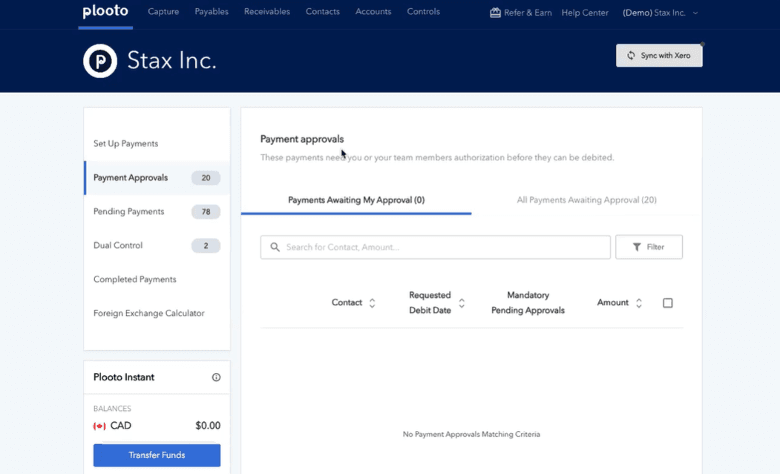Image resolution: width=780 pixels, height=475 pixels.
Task: Switch to All Payments Awaiting Approval tab
Action: click(586, 200)
